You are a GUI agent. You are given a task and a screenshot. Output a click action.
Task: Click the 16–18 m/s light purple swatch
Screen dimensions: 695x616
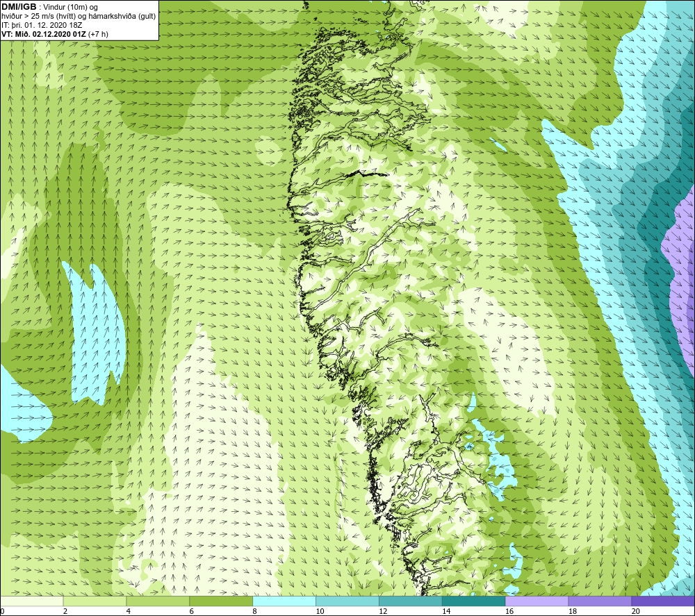click(537, 601)
